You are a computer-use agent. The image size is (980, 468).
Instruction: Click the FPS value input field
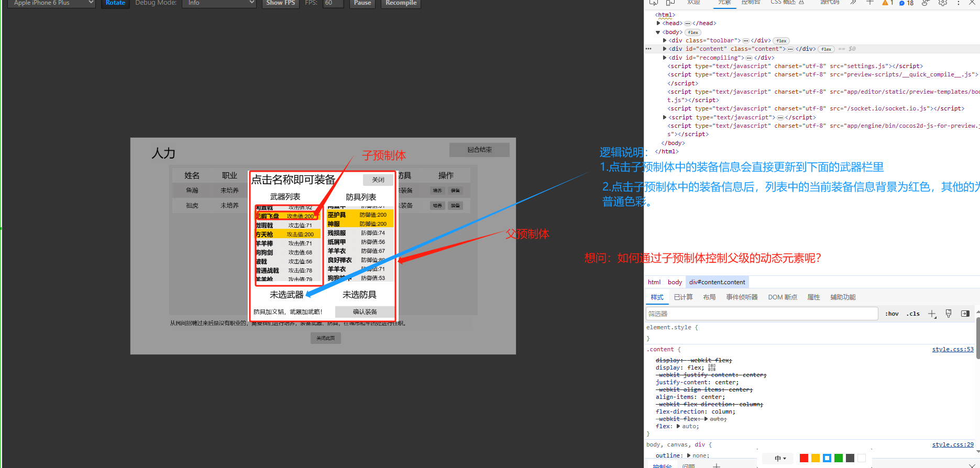333,3
